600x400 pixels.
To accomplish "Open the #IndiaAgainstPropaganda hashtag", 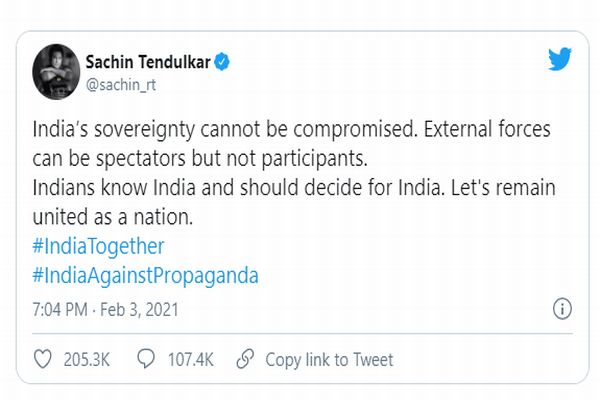I will 146,275.
